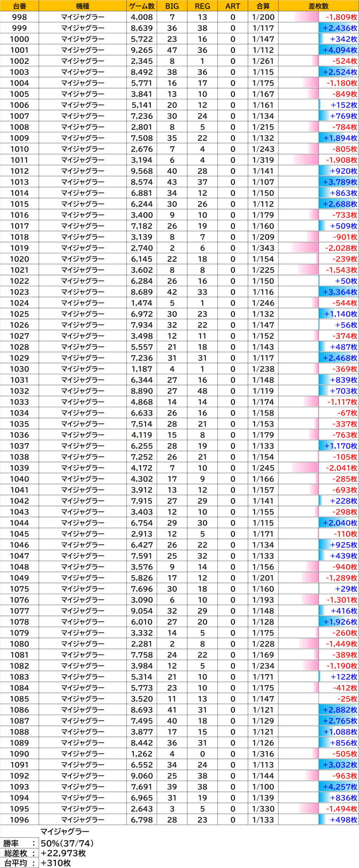Select the REG count 48 cell
Viewport: 359px width, 868px height.
(x=202, y=391)
